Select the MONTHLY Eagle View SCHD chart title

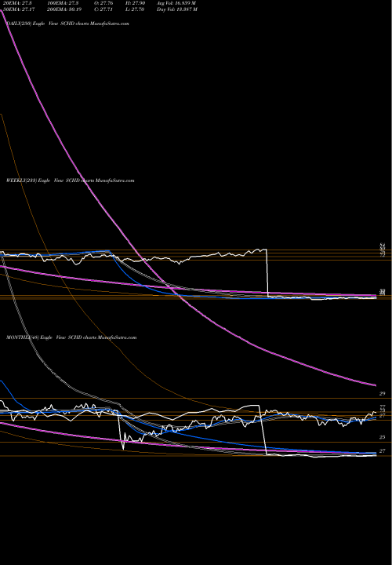point(71,337)
